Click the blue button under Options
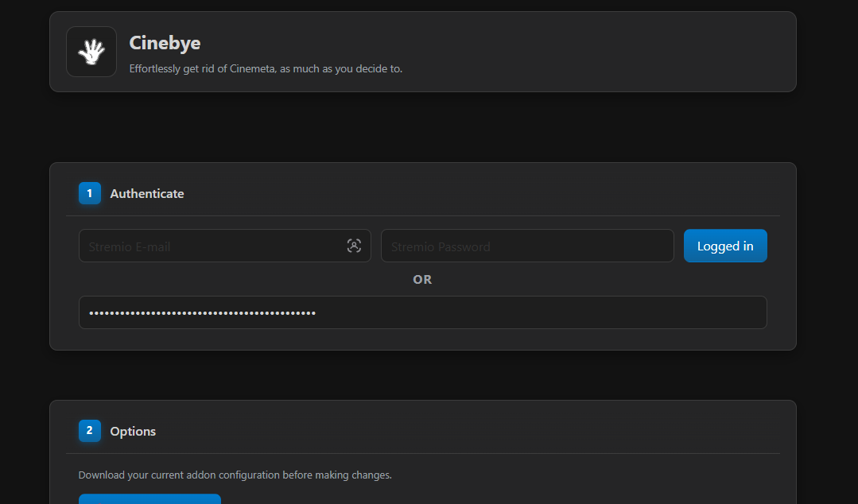This screenshot has height=504, width=858. coord(149,498)
